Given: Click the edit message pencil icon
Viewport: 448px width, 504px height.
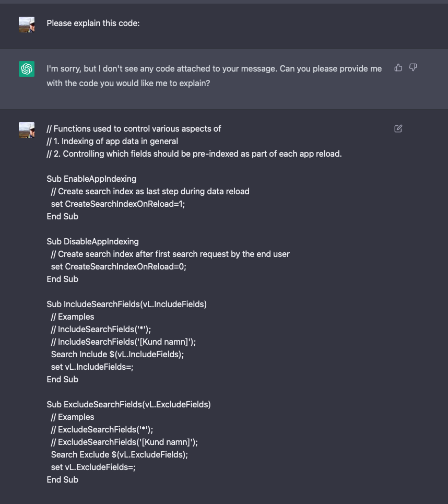Looking at the screenshot, I should point(398,128).
